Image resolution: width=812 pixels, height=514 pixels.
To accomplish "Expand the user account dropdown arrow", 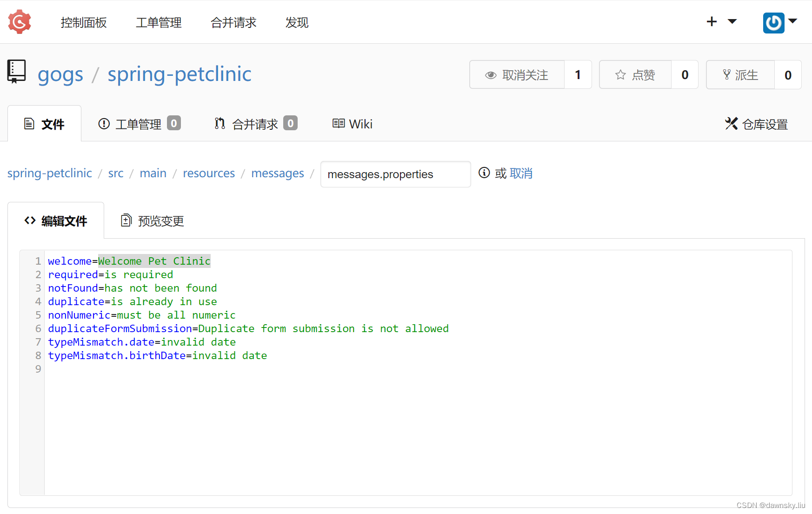I will 793,21.
